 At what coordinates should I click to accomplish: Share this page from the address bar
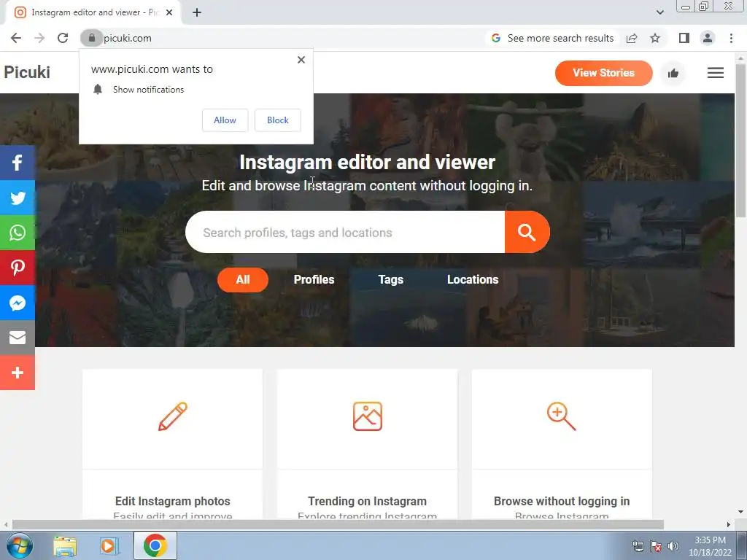point(632,38)
